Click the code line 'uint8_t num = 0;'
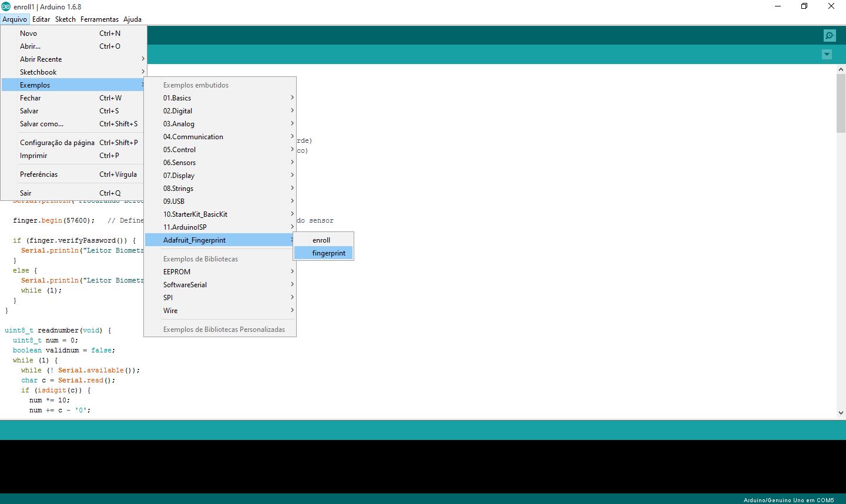 click(45, 340)
